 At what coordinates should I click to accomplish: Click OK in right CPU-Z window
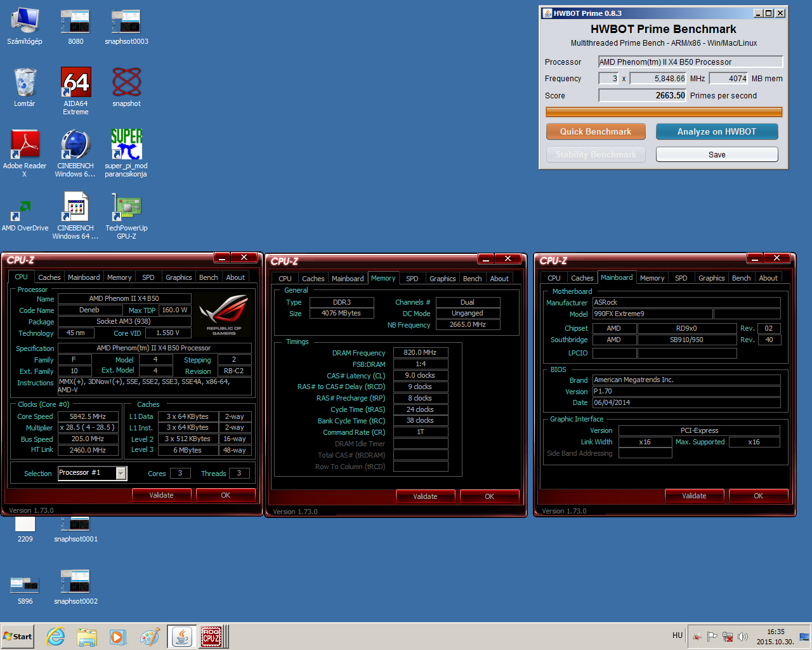coord(759,496)
